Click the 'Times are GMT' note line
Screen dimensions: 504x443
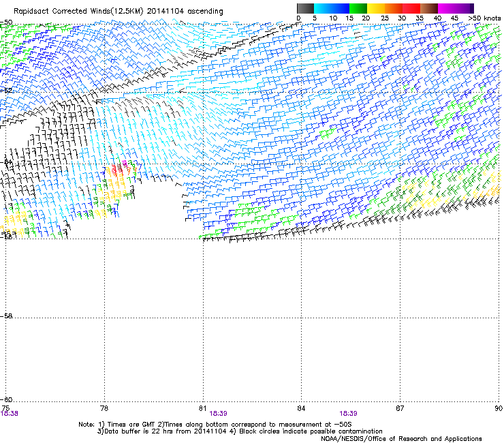click(x=215, y=425)
